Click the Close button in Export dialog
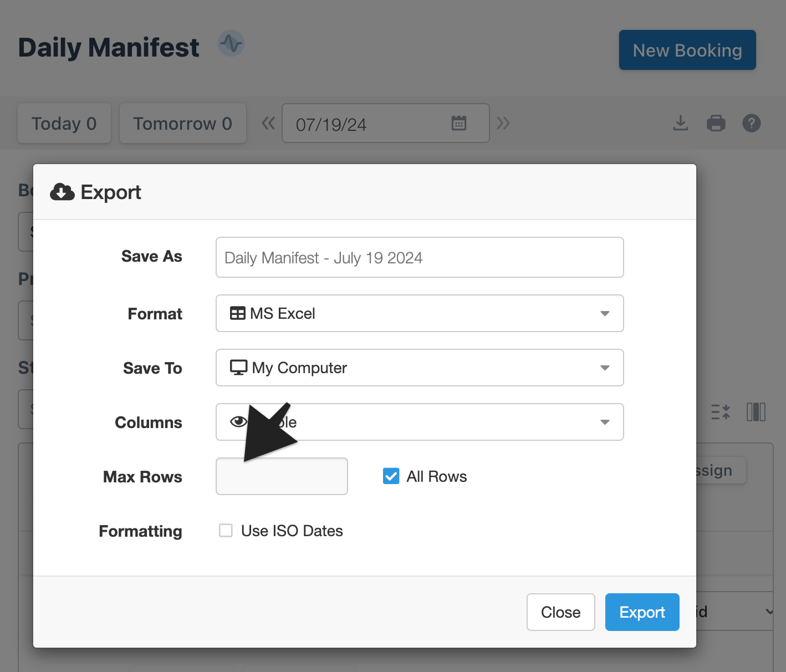 point(561,612)
